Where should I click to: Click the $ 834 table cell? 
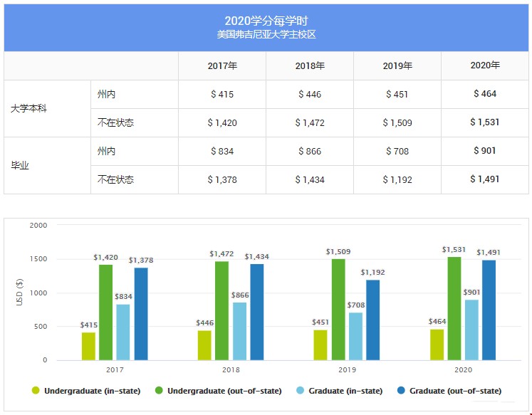[222, 151]
